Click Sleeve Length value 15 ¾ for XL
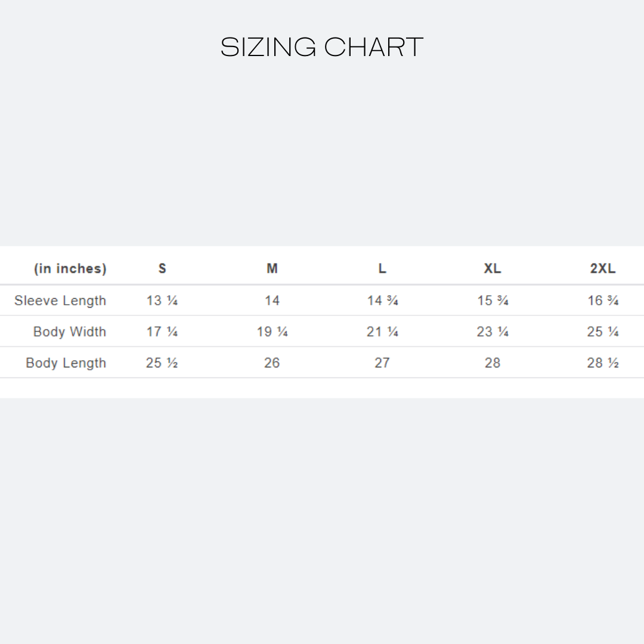 pos(493,301)
